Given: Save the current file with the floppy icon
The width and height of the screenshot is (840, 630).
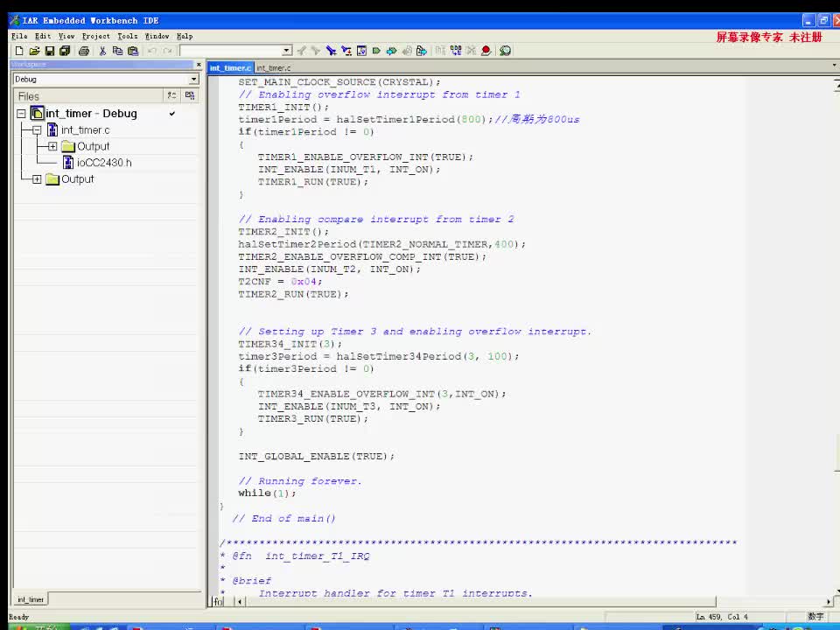Looking at the screenshot, I should (50, 51).
